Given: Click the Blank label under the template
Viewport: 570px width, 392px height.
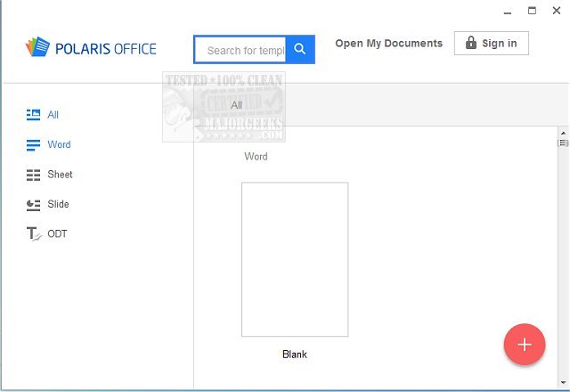Looking at the screenshot, I should (295, 355).
